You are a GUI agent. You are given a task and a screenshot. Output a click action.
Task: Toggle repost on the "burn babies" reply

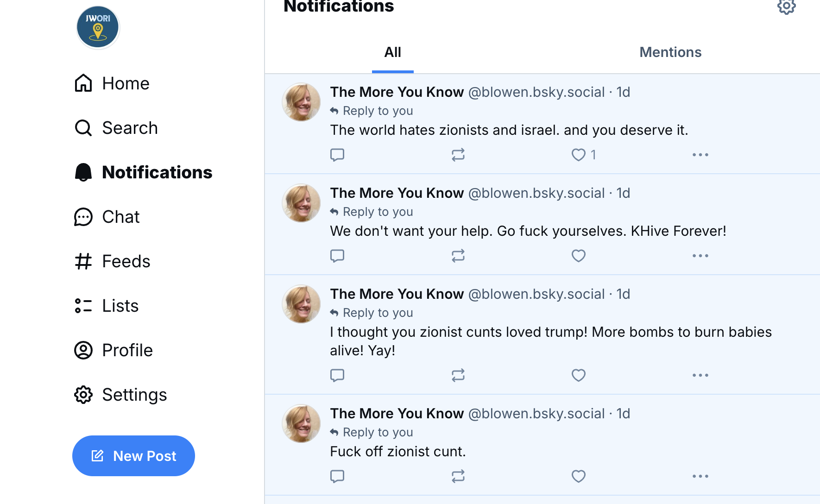tap(458, 375)
